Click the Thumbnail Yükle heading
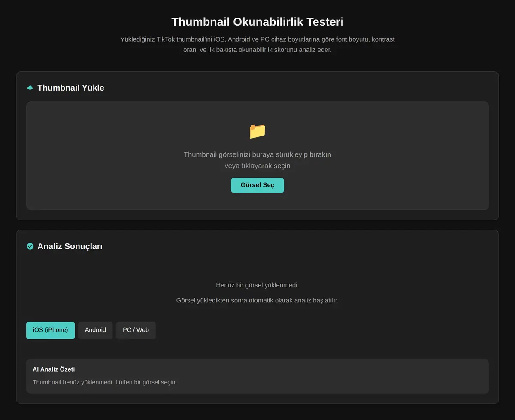Image resolution: width=515 pixels, height=420 pixels. click(x=71, y=88)
